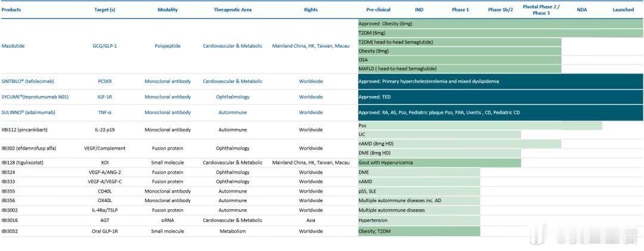The width and height of the screenshot is (644, 251).
Task: Select the PCSK9 target cell
Action: 105,81
